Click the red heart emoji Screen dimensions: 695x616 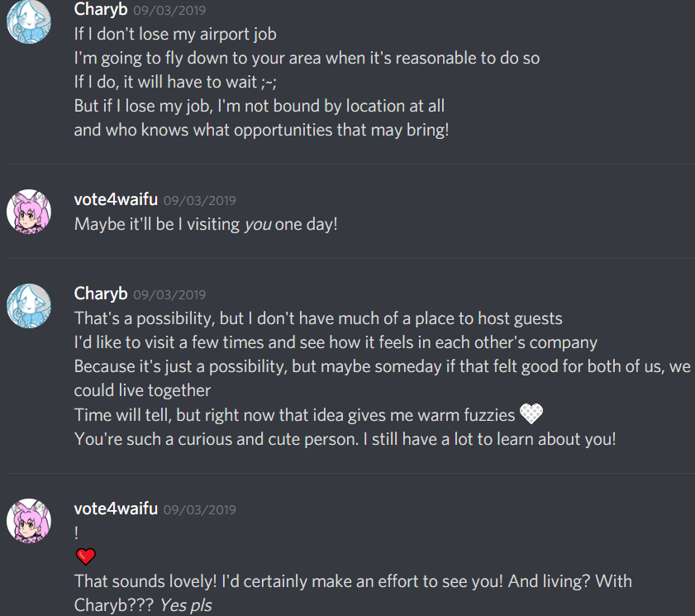pos(86,556)
